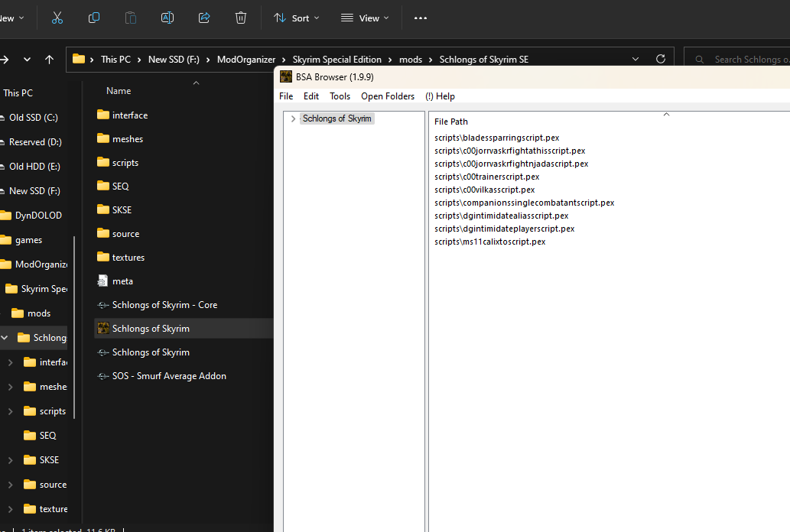This screenshot has width=790, height=532.
Task: Open the Sort dropdown in Explorer
Action: click(x=296, y=18)
